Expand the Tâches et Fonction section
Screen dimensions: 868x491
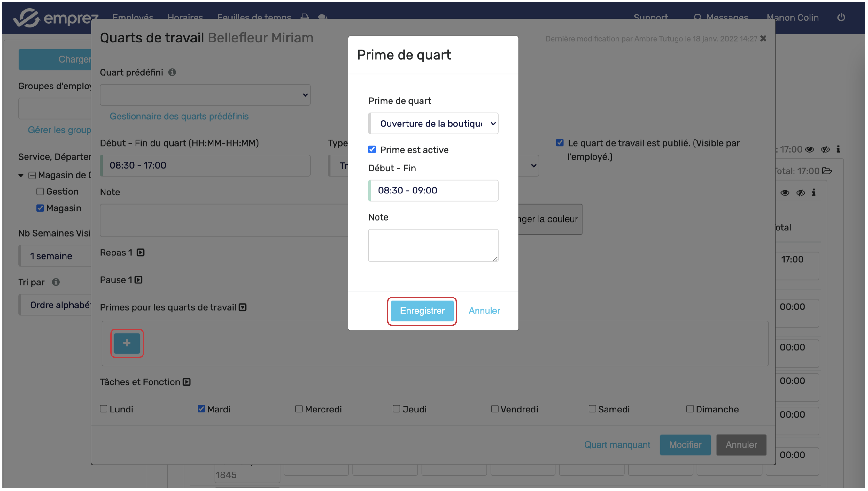187,382
